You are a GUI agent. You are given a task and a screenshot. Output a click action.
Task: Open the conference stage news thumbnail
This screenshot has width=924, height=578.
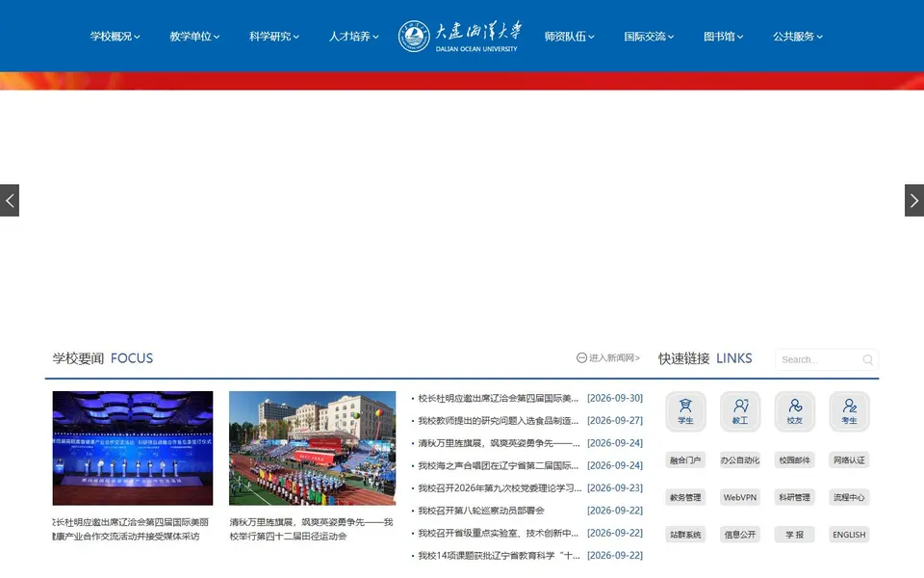(133, 448)
